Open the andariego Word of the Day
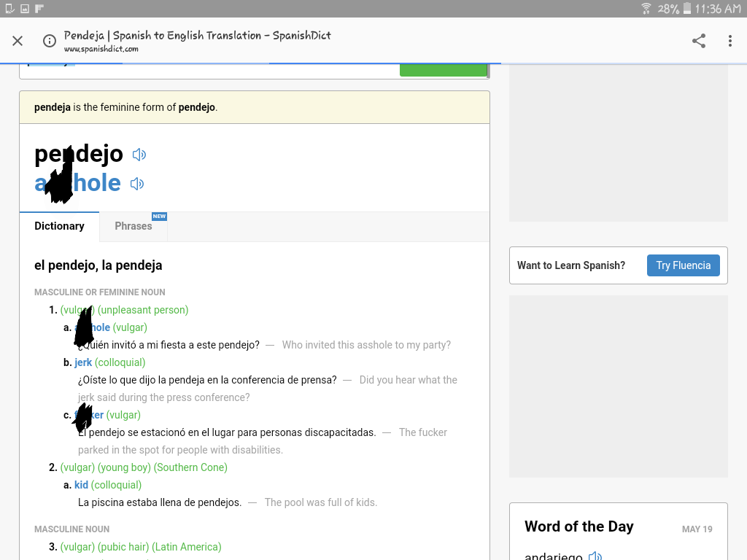The image size is (747, 560). 553,555
